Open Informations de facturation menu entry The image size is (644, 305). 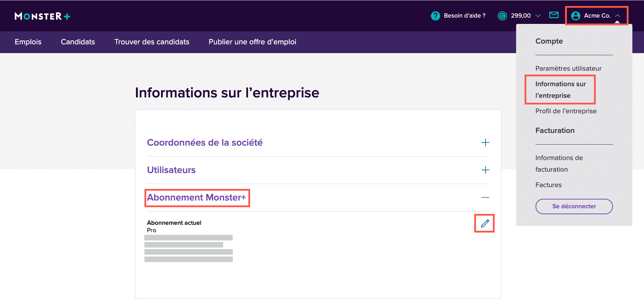[559, 164]
